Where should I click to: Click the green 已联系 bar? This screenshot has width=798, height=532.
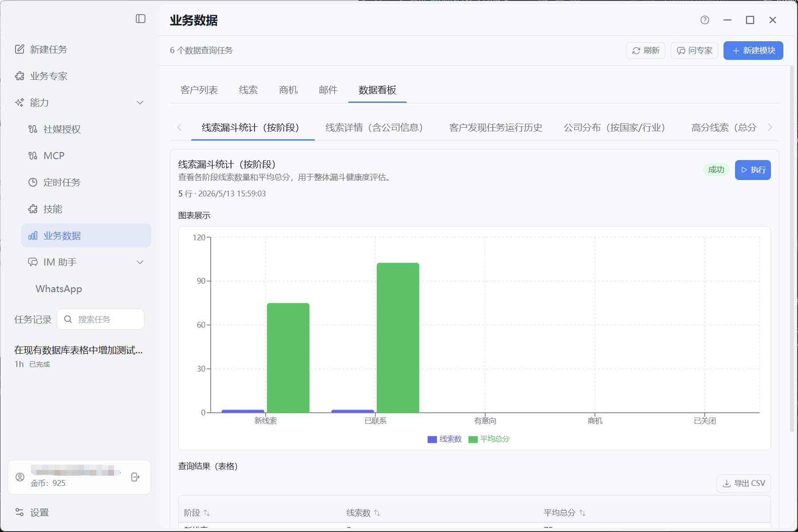point(398,338)
